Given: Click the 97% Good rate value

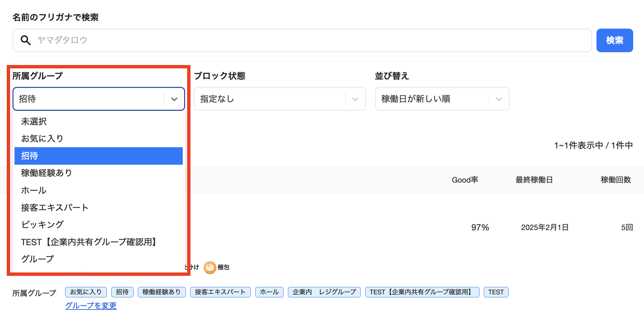Looking at the screenshot, I should 480,228.
